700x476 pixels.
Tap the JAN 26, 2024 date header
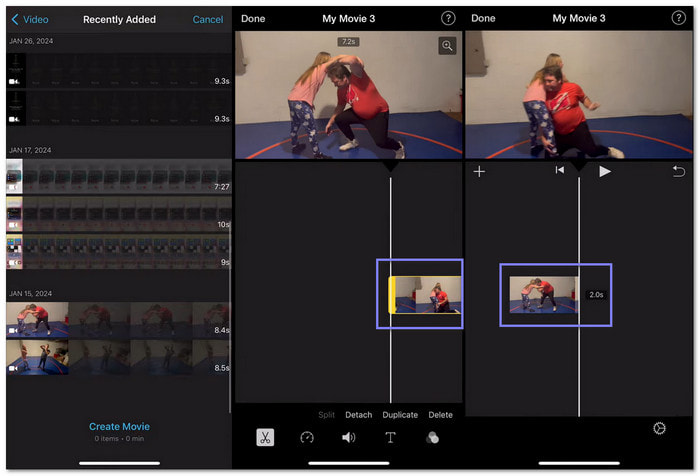[31, 41]
